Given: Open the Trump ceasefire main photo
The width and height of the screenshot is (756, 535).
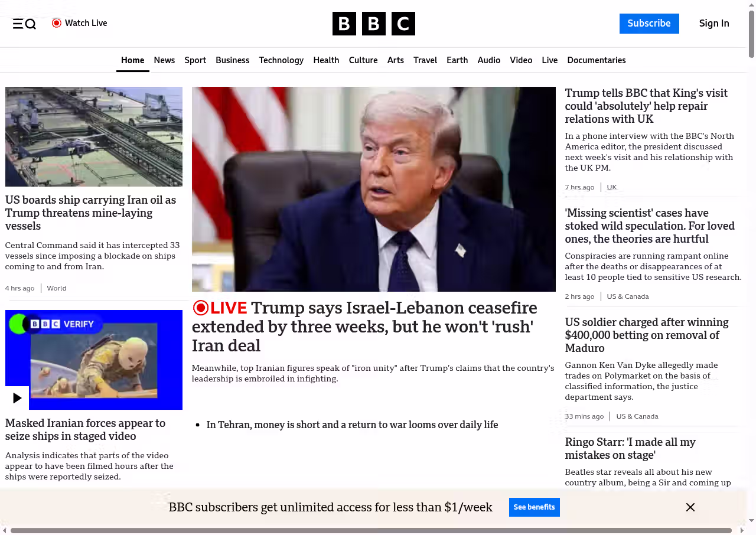Looking at the screenshot, I should pyautogui.click(x=373, y=189).
